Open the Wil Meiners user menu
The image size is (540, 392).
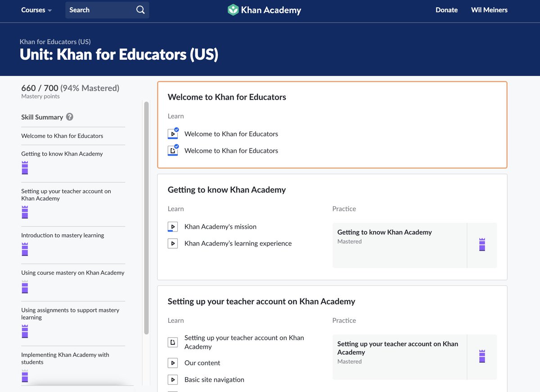tap(489, 10)
